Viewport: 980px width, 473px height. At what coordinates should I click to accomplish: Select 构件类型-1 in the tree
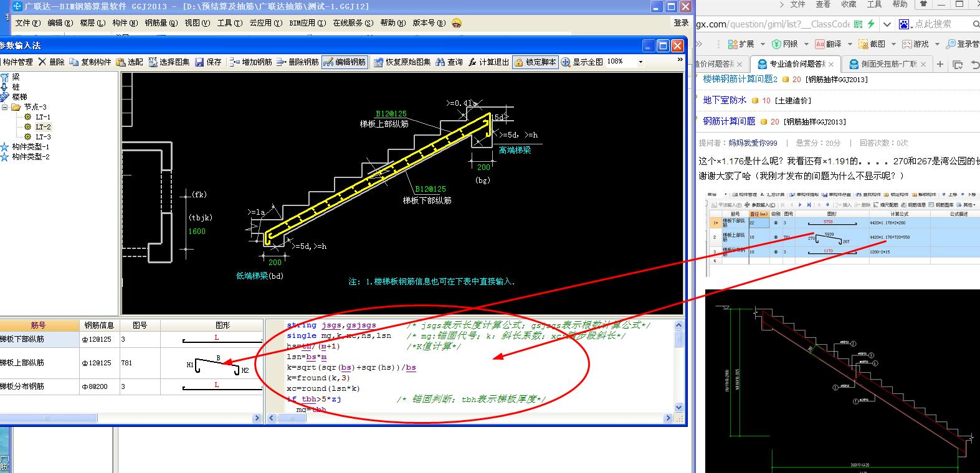(31, 147)
